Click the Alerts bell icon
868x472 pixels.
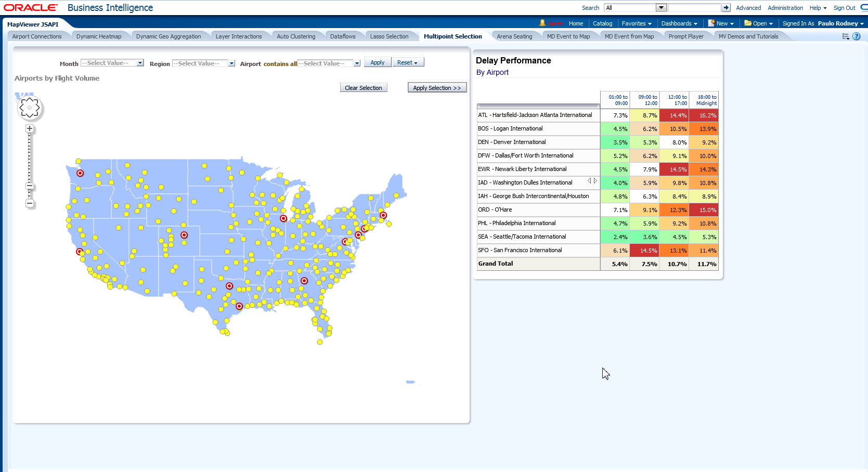click(x=542, y=23)
